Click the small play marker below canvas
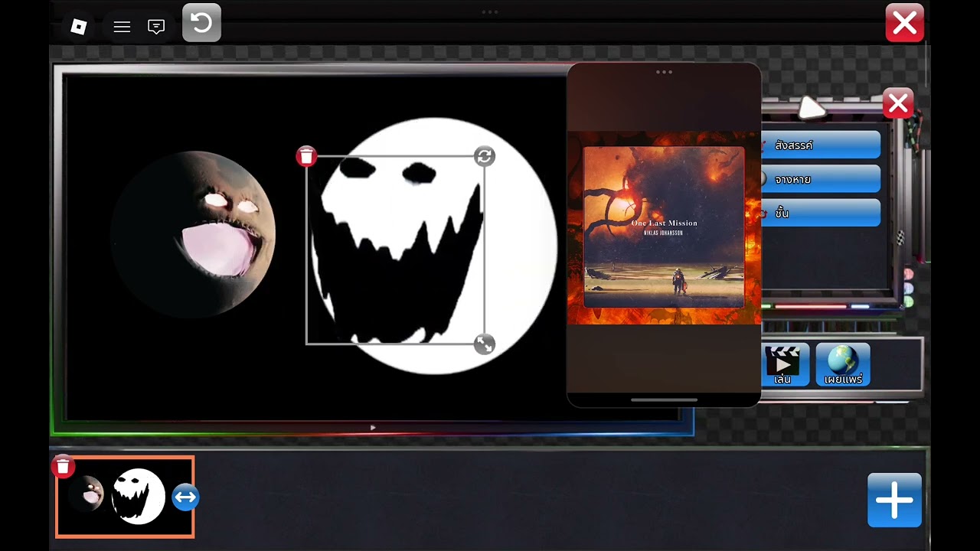 tap(373, 428)
